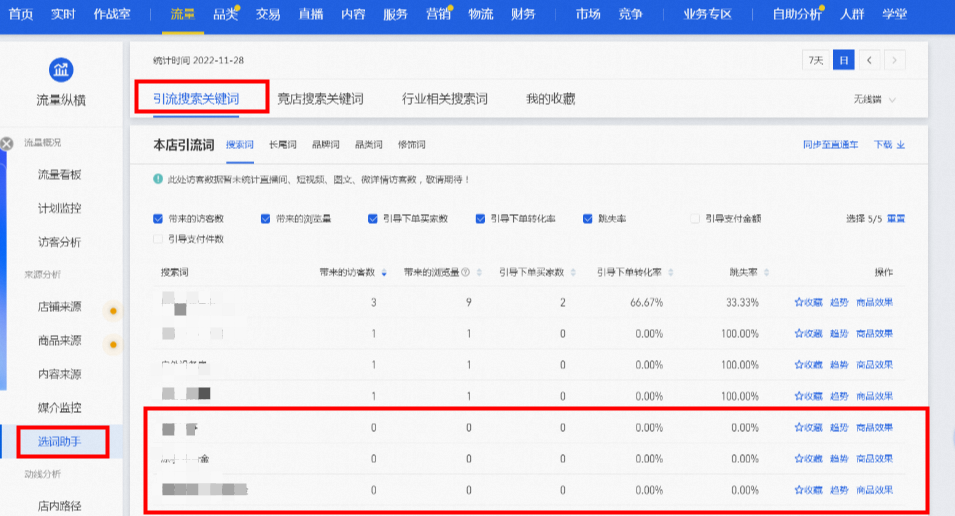Click the orange dot next to 商品来源
The image size is (955, 516).
tap(113, 345)
